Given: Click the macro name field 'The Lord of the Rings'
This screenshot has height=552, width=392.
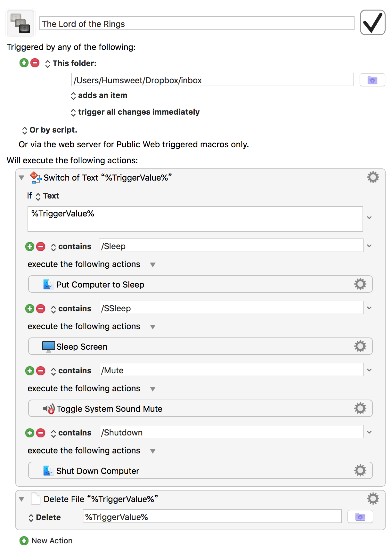Looking at the screenshot, I should [x=197, y=24].
